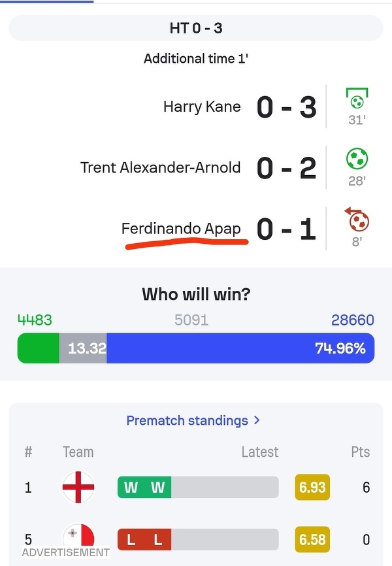
Task: Click the HT 0 - 3 header
Action: coord(196,28)
